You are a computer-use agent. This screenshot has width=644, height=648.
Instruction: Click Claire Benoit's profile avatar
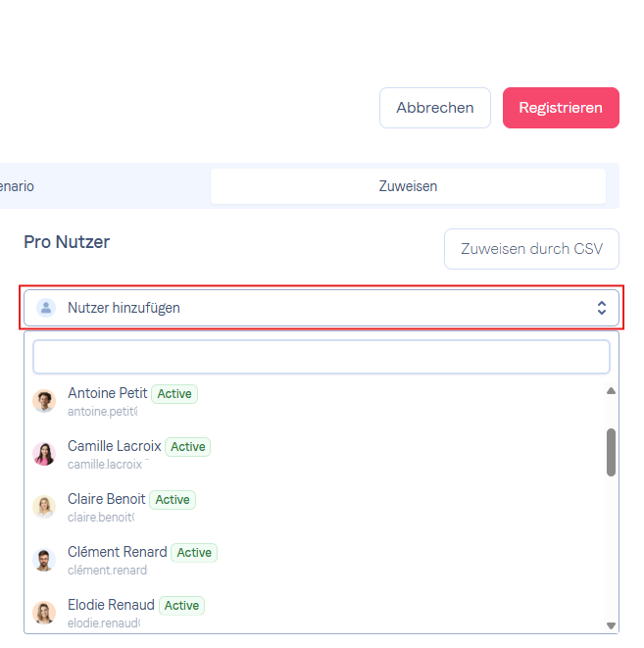tap(44, 507)
